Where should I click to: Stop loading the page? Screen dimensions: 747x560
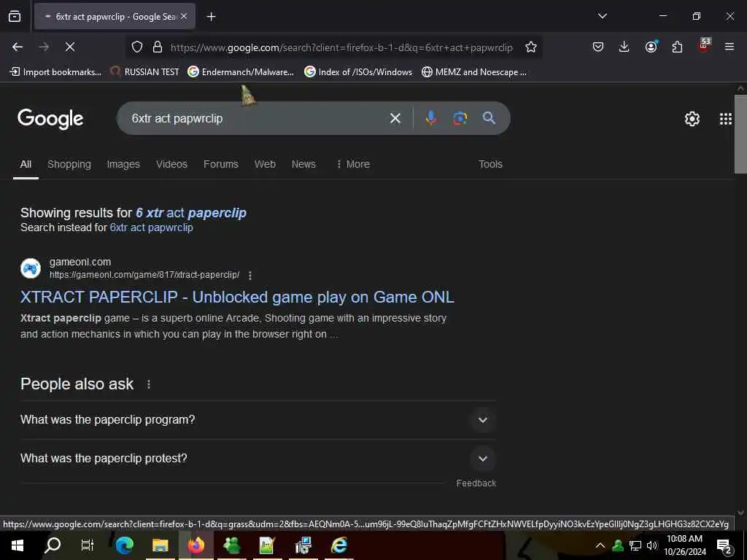[69, 47]
